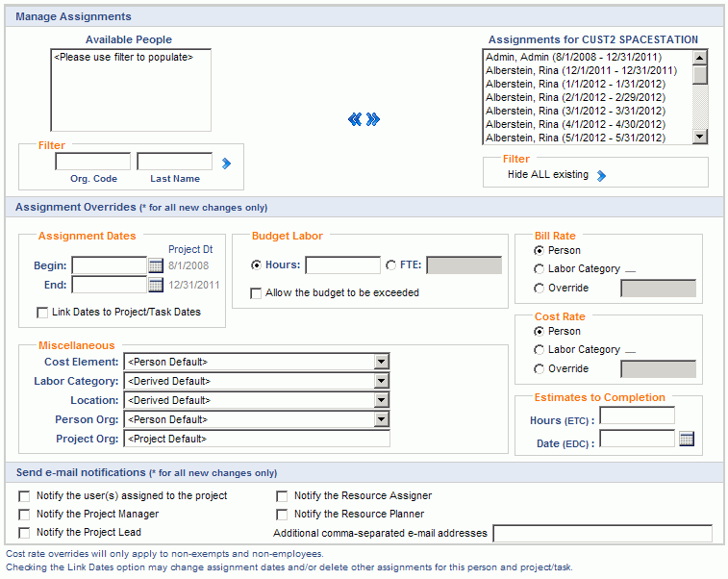This screenshot has width=728, height=579.
Task: Select Bill Rate Labor Category radio button
Action: pyautogui.click(x=539, y=269)
